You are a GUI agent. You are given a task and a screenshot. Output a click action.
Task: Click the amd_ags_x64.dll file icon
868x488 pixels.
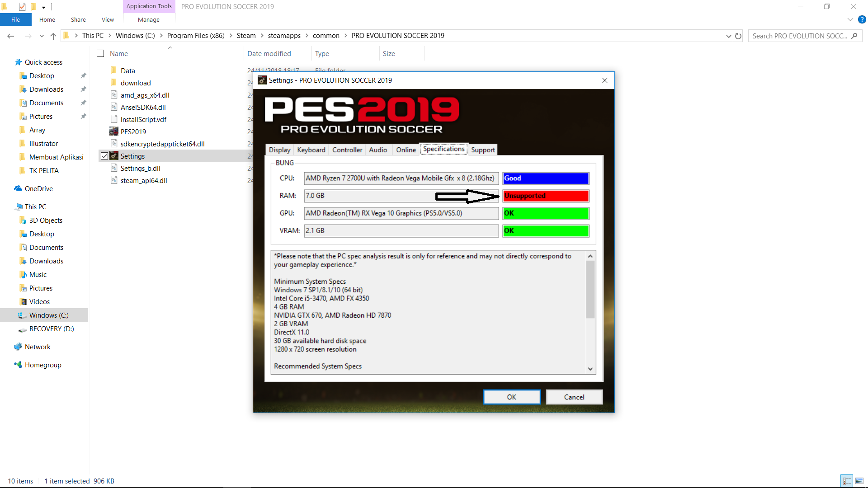click(114, 95)
